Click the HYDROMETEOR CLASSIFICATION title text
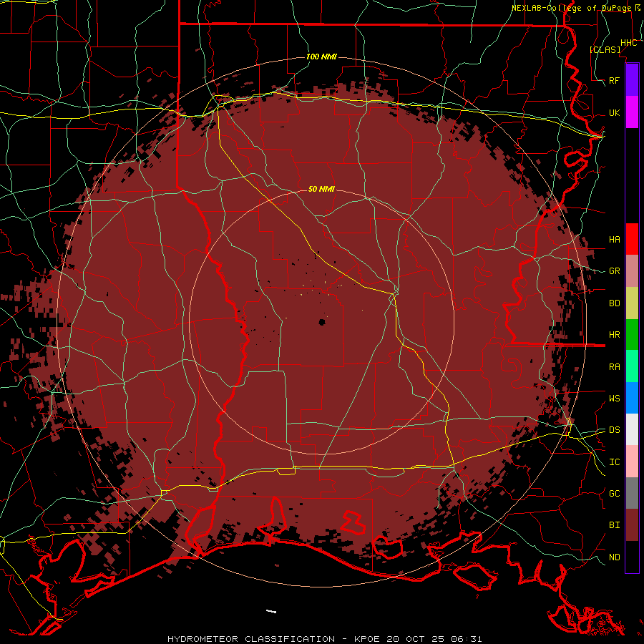Viewport: 644px width, 644px height. pos(251,639)
